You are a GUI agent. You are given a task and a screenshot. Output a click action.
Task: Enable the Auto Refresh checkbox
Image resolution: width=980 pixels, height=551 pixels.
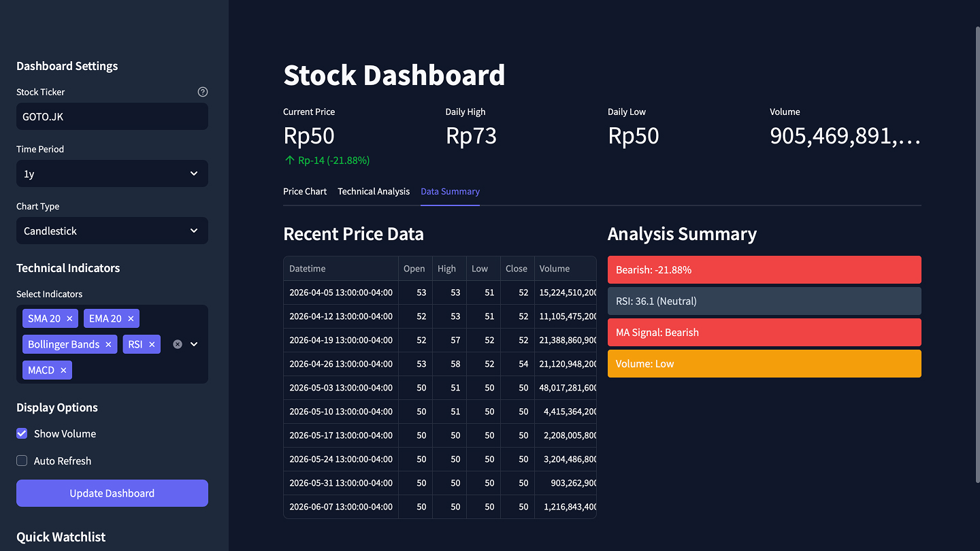coord(22,461)
